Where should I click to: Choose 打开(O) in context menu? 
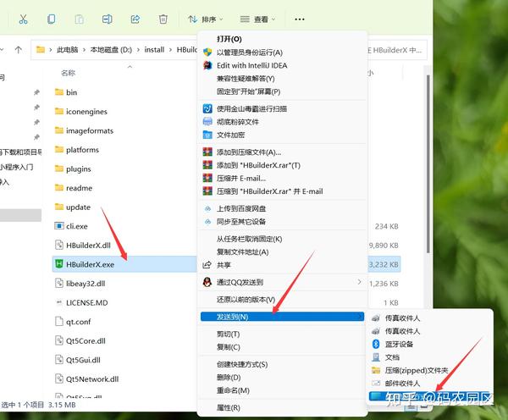point(283,39)
